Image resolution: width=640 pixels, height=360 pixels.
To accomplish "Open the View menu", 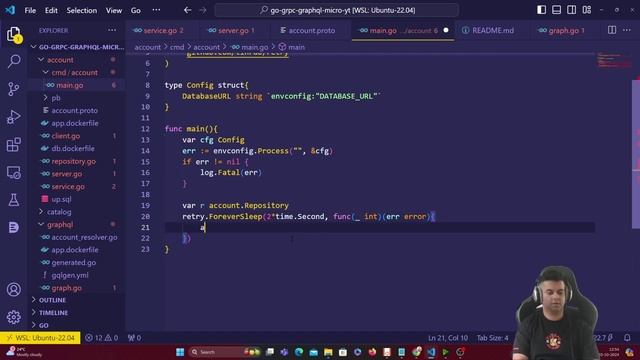I will point(113,10).
